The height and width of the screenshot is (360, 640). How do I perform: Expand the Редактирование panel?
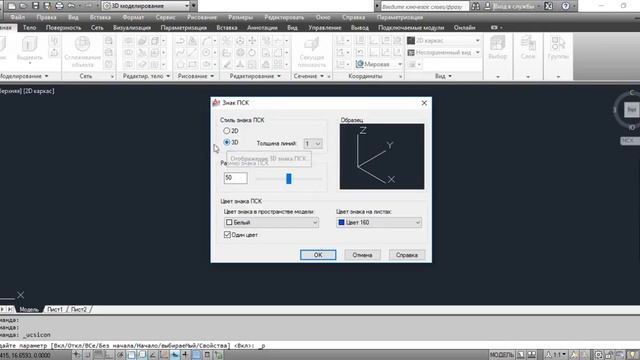click(x=255, y=76)
